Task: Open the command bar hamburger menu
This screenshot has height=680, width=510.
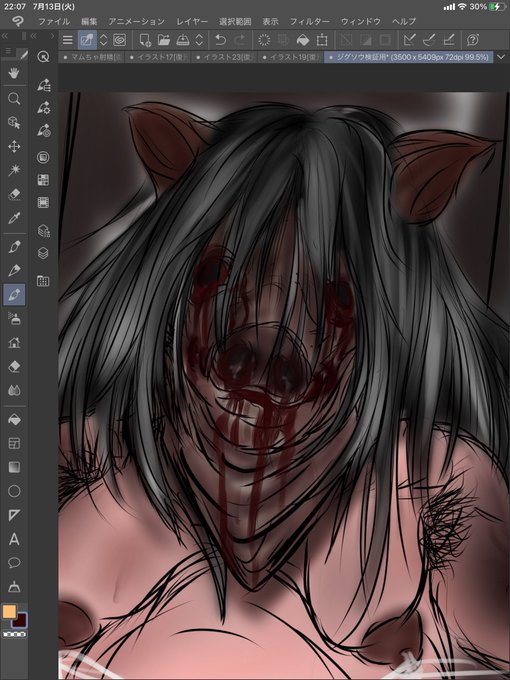Action: tap(68, 40)
